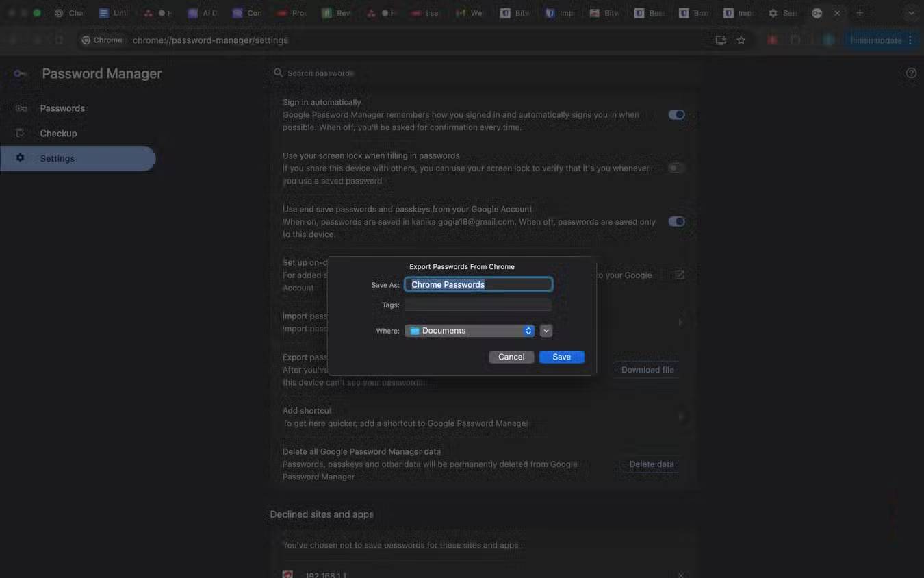Open the profile avatar in the toolbar

(828, 40)
